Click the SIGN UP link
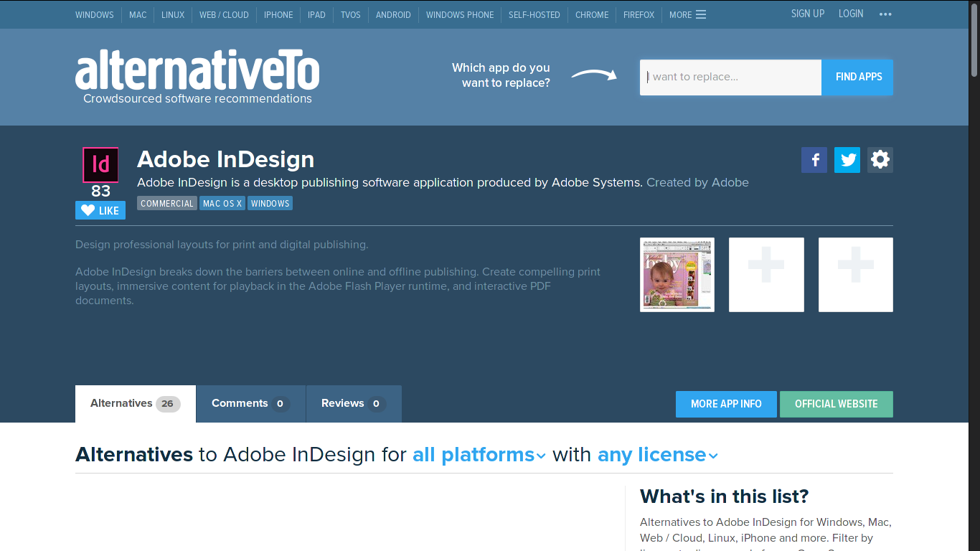The image size is (980, 551). click(x=808, y=14)
